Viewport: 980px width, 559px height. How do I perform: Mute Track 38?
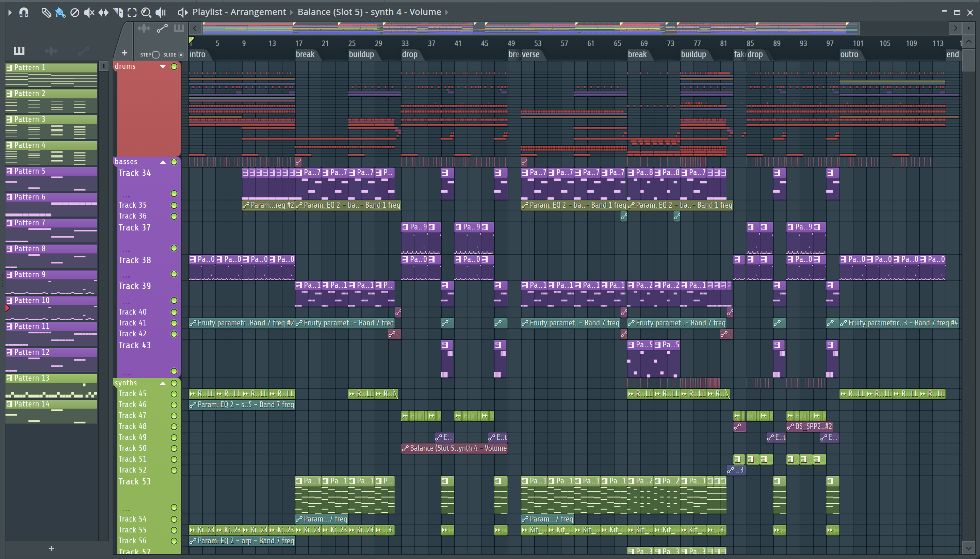(x=174, y=274)
